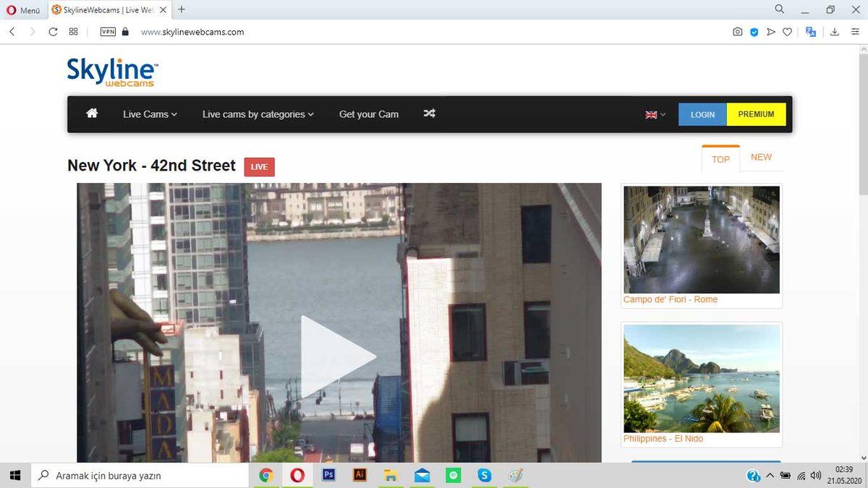868x488 pixels.
Task: Select the TOP tab
Action: point(720,159)
